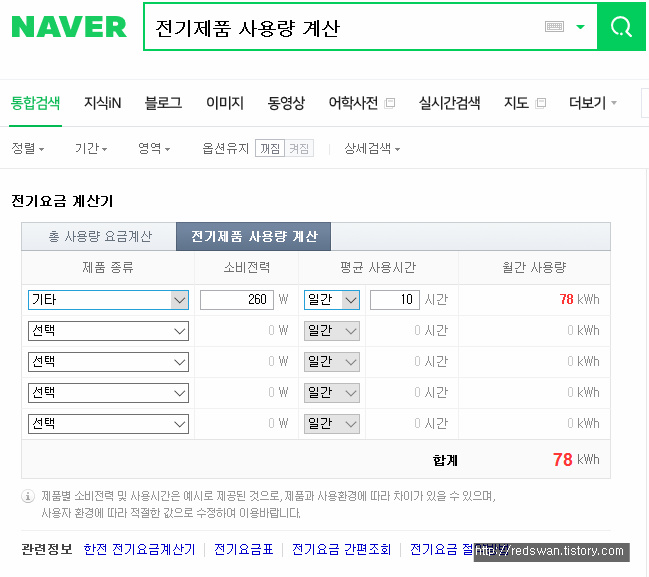Click the NAVER logo
Screen dimensions: 649x577
pyautogui.click(x=69, y=27)
